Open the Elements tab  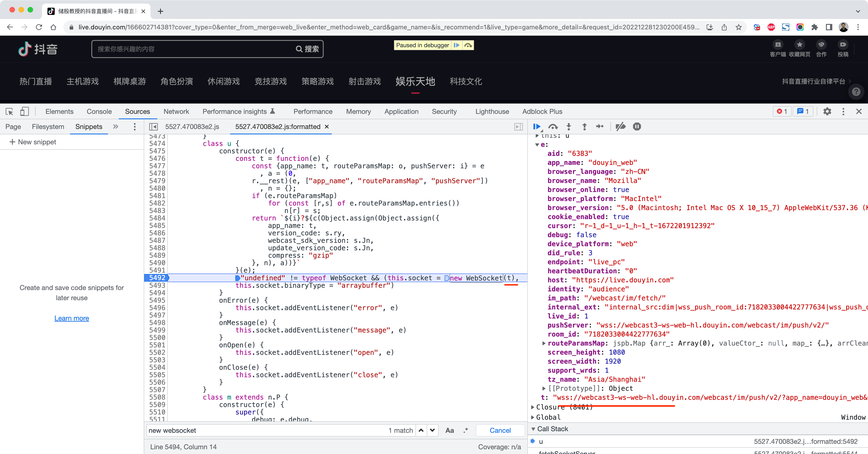[x=59, y=112]
